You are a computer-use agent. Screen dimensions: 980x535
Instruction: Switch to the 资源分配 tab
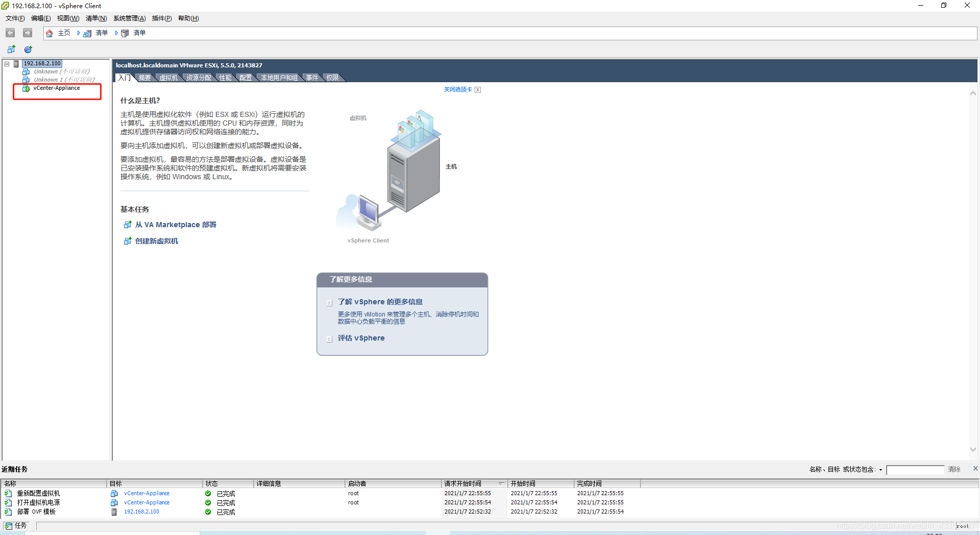tap(199, 78)
